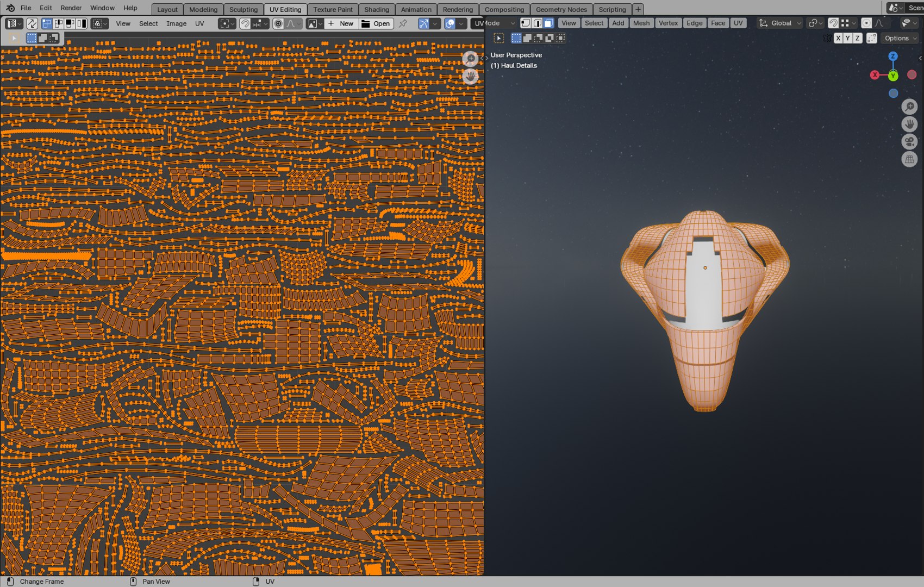Image resolution: width=924 pixels, height=587 pixels.
Task: Select UV edge selection mode
Action: pos(59,23)
